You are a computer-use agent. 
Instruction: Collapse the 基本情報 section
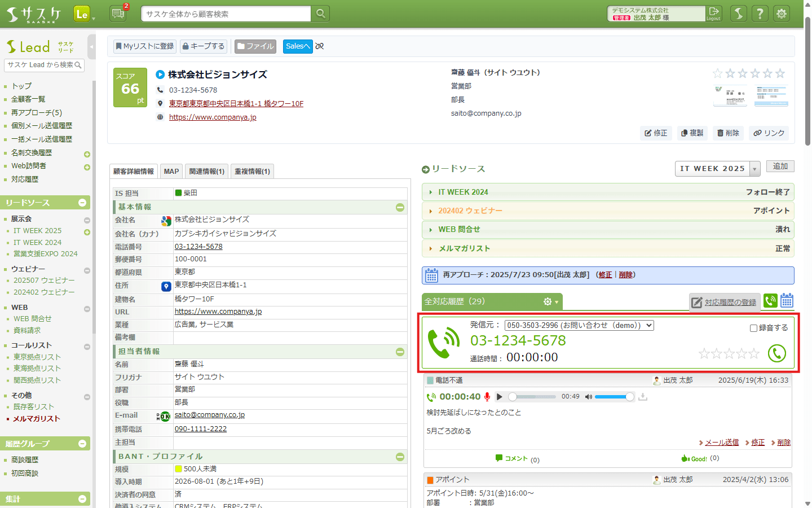tap(400, 207)
